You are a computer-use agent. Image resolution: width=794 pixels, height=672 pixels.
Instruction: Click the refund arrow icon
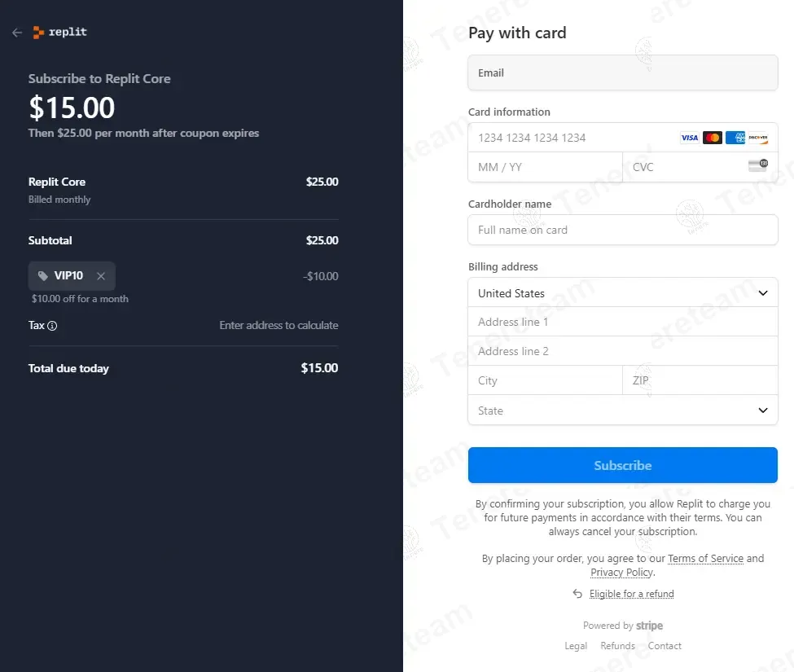tap(577, 594)
